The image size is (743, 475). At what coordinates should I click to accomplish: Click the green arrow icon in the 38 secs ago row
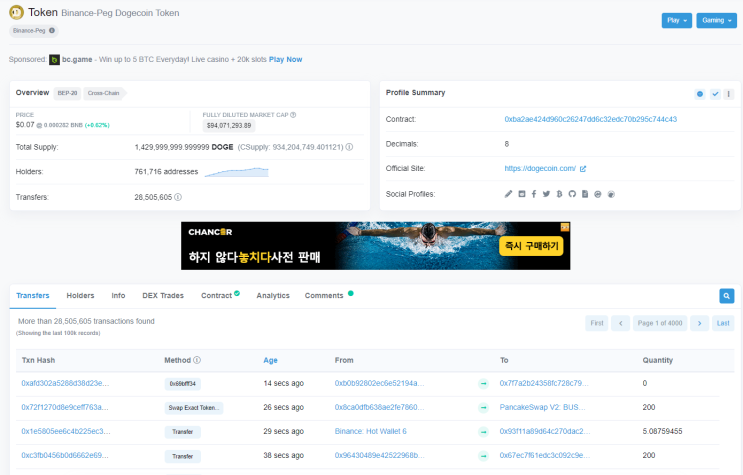point(483,456)
